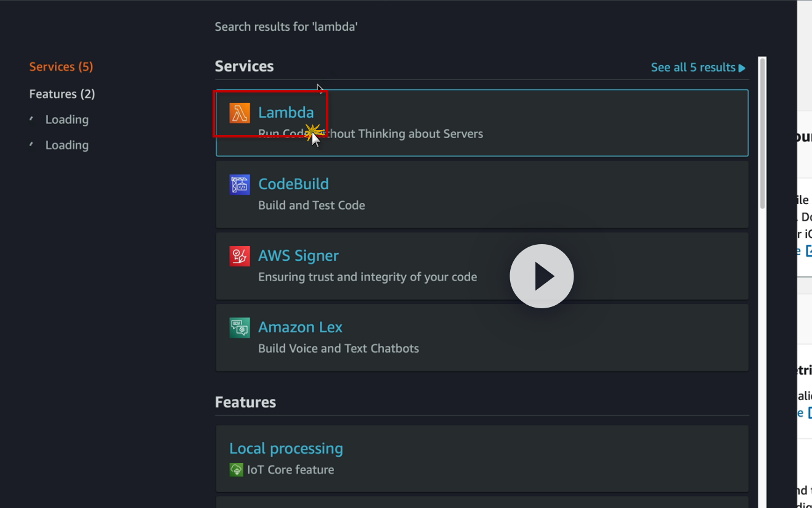
Task: Open the AWS Signer title link
Action: click(298, 255)
